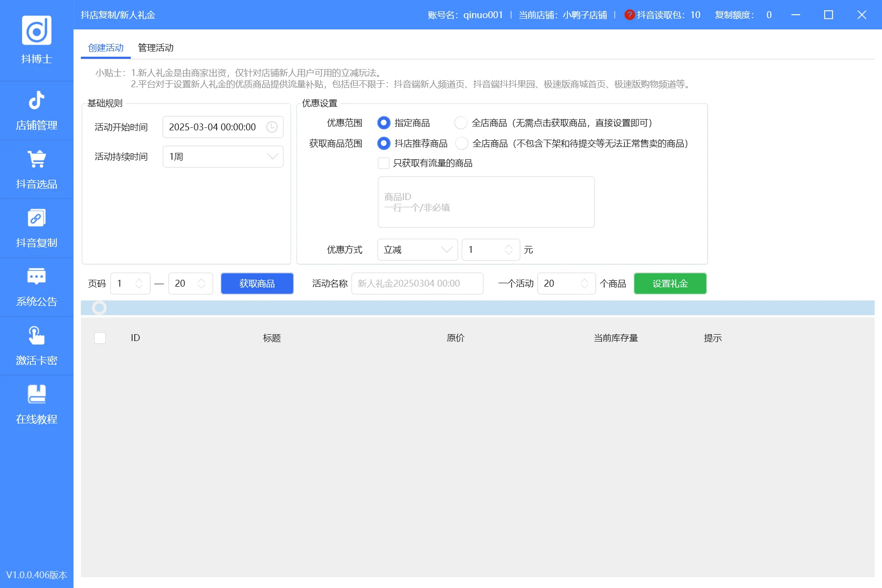Close the 抖博士 window
Image resolution: width=882 pixels, height=588 pixels.
(862, 15)
